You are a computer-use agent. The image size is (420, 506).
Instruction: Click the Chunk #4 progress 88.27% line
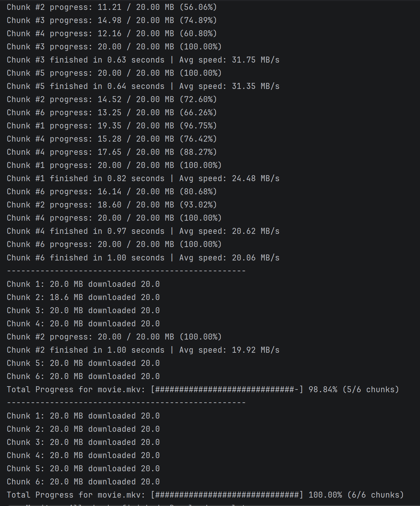point(112,152)
